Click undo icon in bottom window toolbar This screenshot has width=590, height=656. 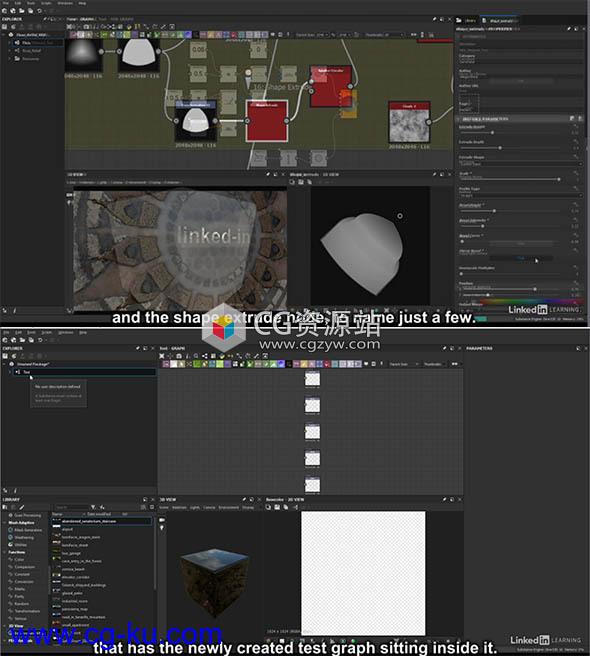[40, 340]
